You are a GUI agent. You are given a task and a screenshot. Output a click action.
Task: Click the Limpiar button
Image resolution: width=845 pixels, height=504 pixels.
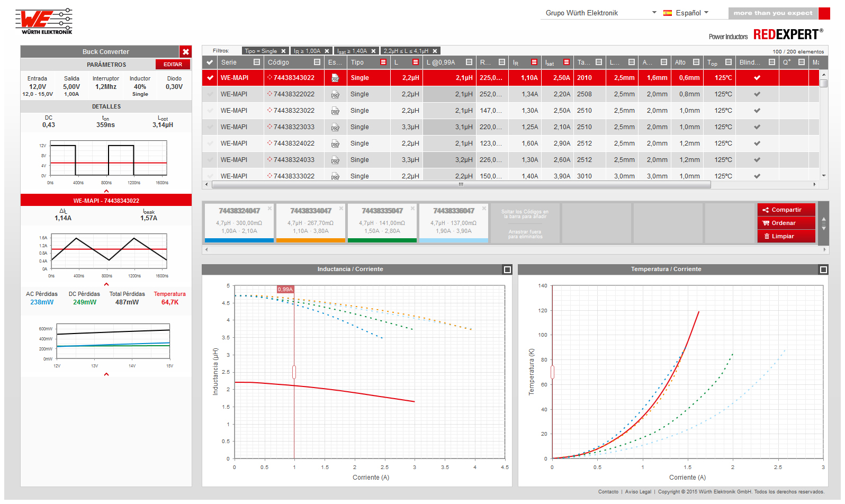(x=786, y=237)
